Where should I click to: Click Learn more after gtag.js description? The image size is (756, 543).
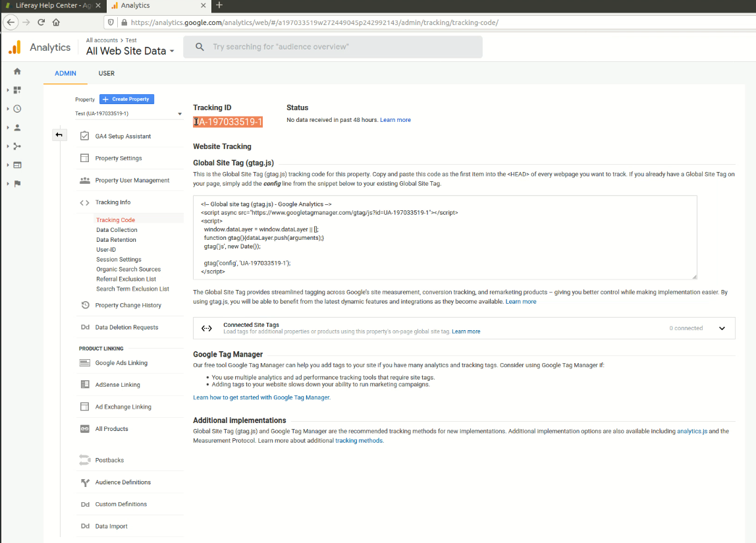pos(521,302)
